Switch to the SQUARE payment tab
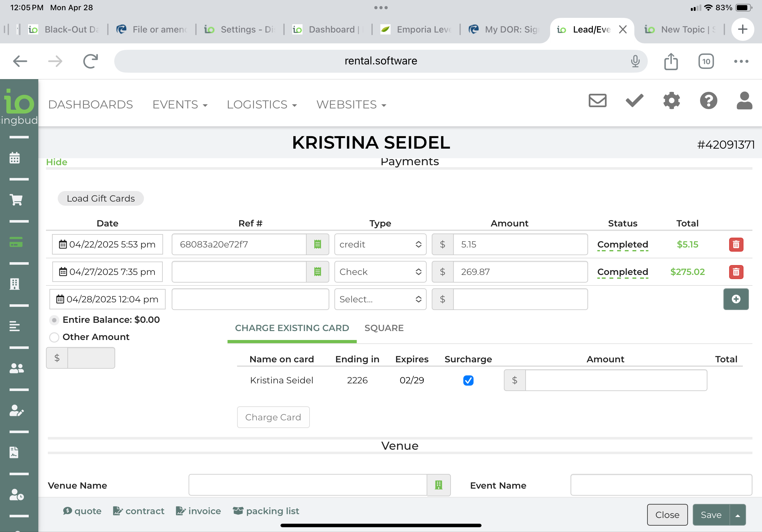The height and width of the screenshot is (532, 762). 384,328
